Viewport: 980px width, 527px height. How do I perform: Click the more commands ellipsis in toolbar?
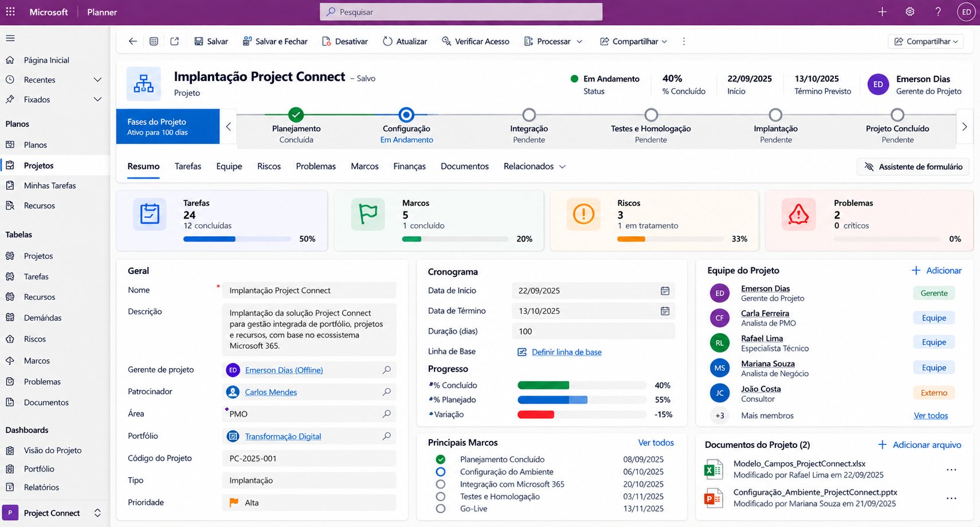684,41
